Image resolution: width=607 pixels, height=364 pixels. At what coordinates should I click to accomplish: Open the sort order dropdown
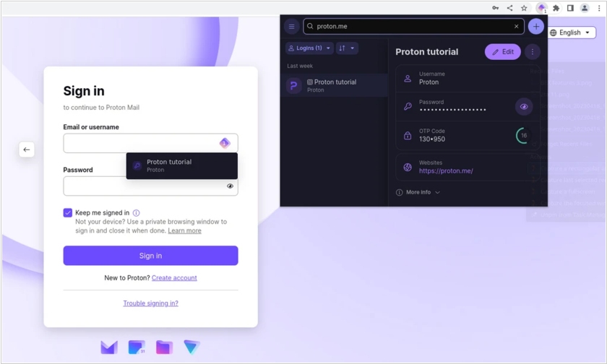coord(347,48)
